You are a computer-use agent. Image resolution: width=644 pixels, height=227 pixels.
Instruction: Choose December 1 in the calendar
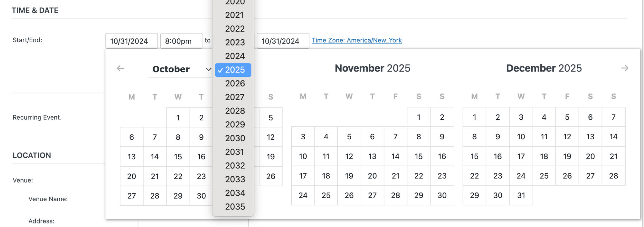pyautogui.click(x=474, y=117)
